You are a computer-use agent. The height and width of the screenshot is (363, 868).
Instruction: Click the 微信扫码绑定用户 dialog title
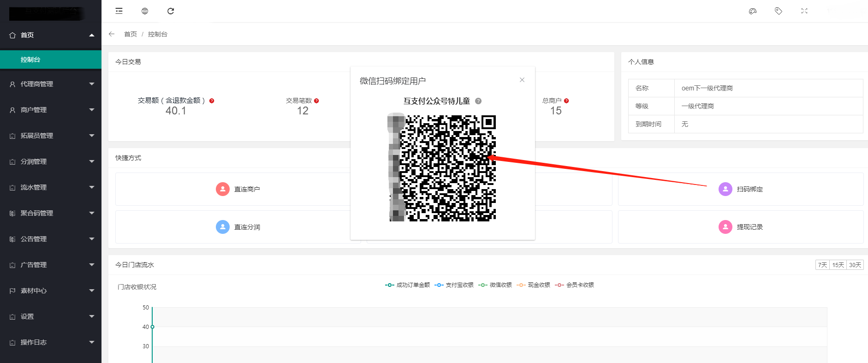393,81
